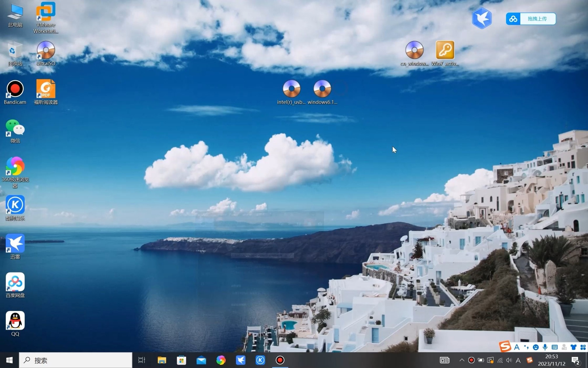Select the Win7_activ key icon
Image resolution: width=588 pixels, height=368 pixels.
click(x=445, y=50)
